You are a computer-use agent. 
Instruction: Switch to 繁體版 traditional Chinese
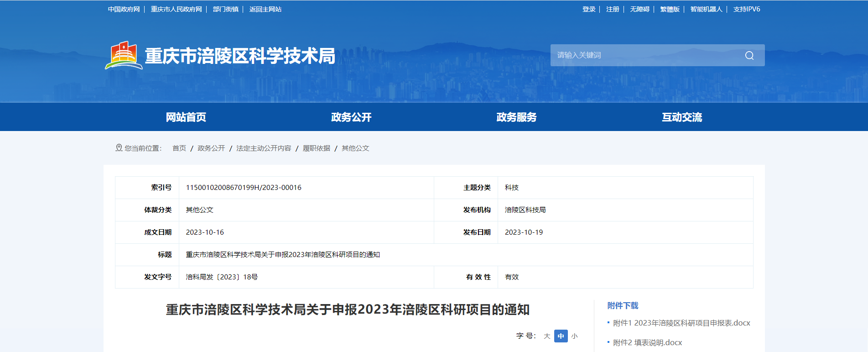coord(670,9)
